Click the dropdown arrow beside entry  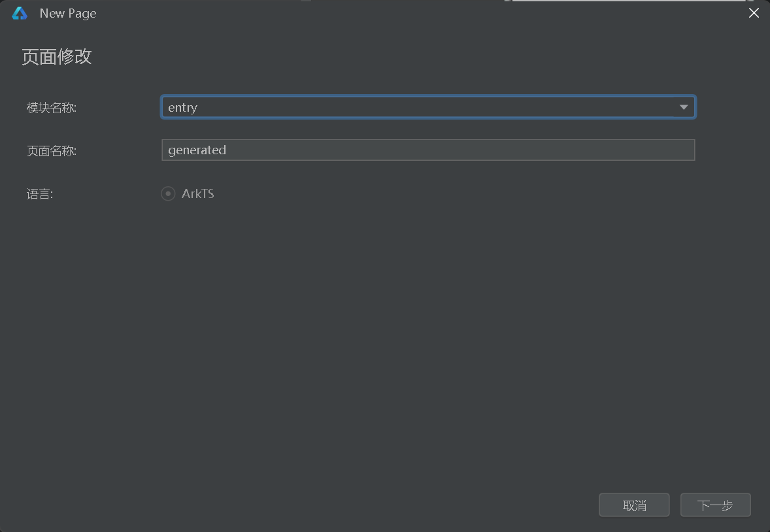coord(684,107)
